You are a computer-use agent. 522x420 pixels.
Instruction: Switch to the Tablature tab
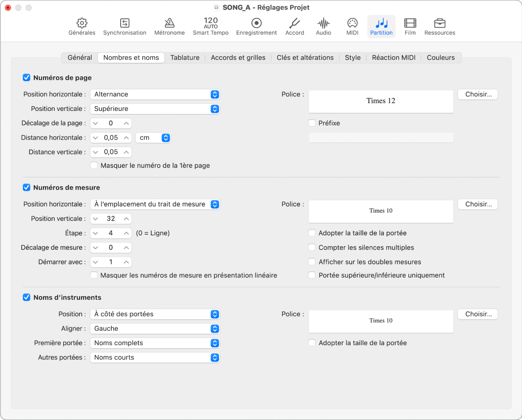click(x=185, y=58)
